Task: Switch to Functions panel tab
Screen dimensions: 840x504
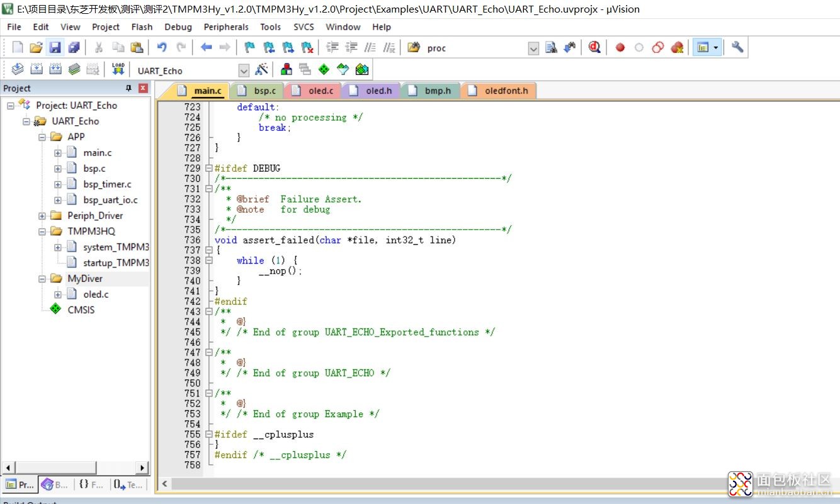Action: point(91,484)
